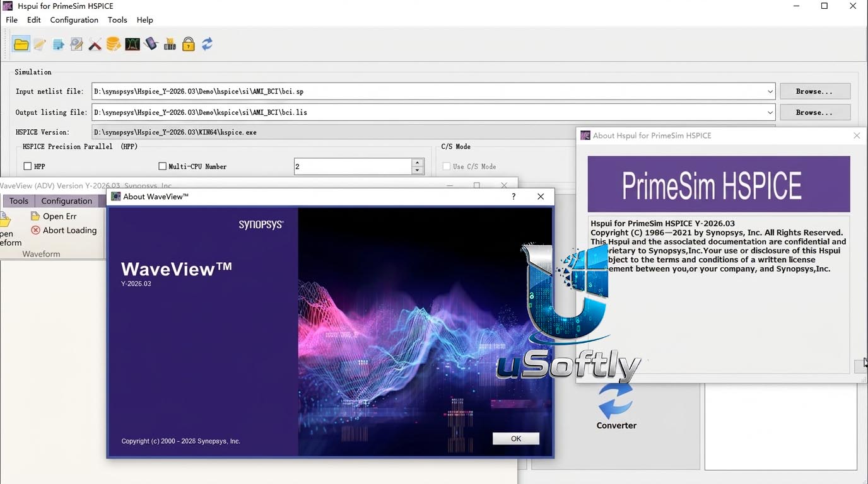Click the crossed tools toolbar icon
The height and width of the screenshot is (484, 868).
(x=95, y=44)
